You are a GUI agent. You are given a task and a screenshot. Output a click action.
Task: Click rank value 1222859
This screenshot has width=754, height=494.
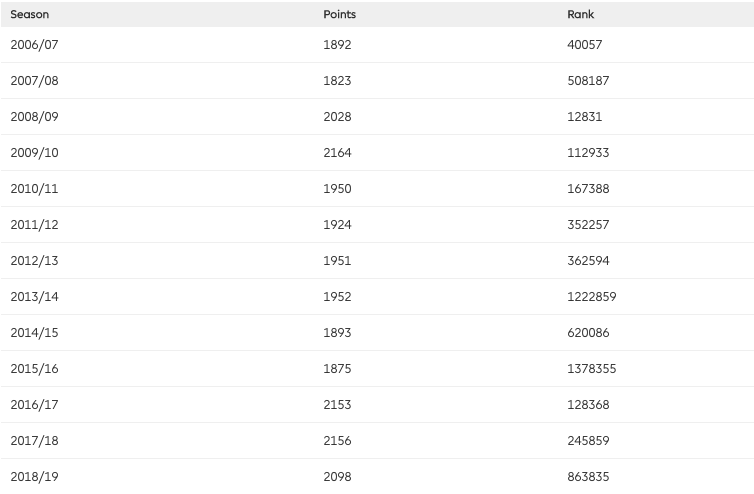(x=591, y=296)
